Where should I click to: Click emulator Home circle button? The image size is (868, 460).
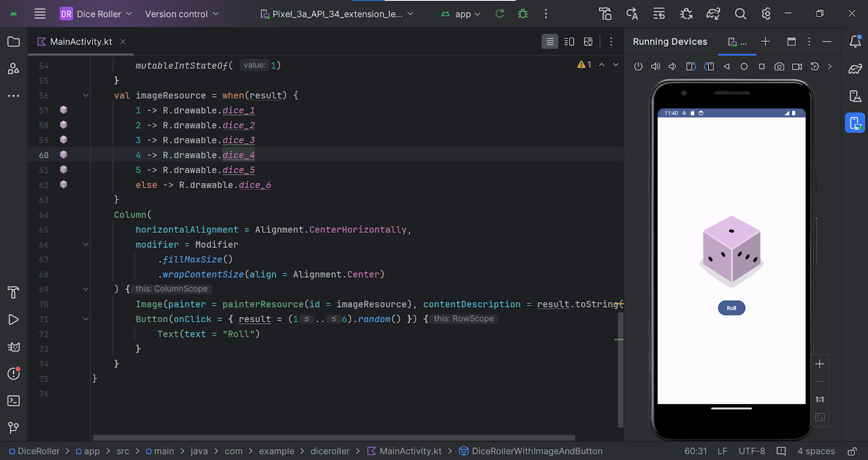tap(744, 67)
